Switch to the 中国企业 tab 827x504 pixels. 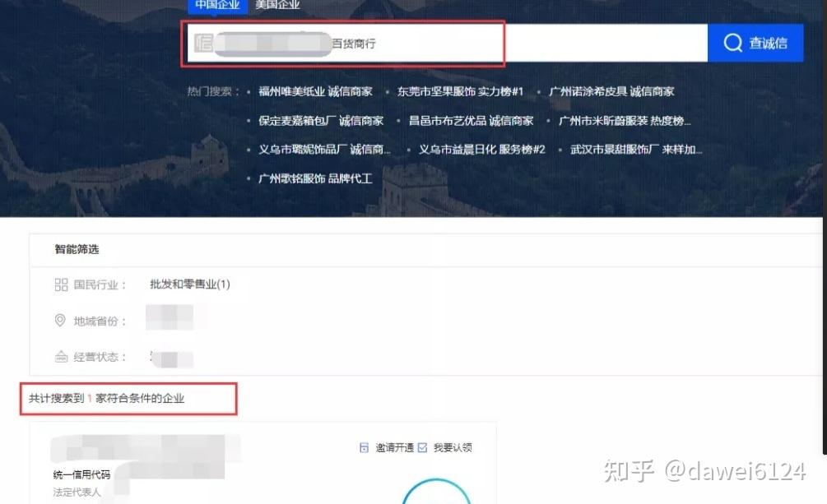217,5
